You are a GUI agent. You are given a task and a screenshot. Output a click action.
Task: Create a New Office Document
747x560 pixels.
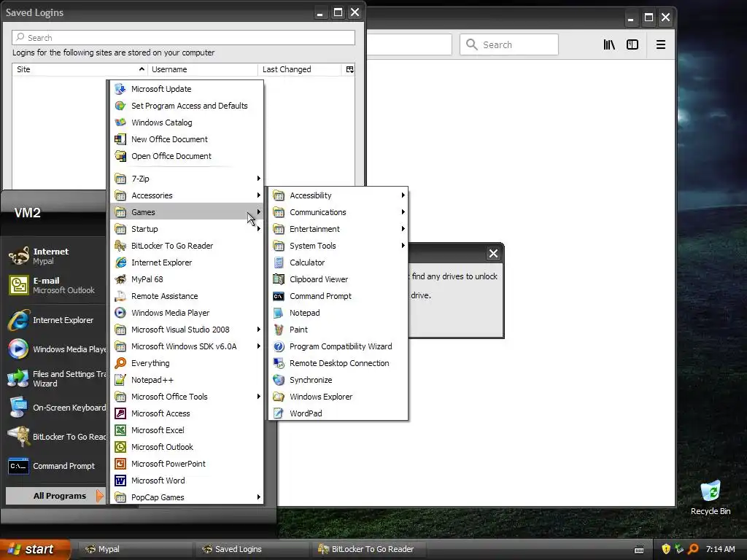[x=187, y=139]
